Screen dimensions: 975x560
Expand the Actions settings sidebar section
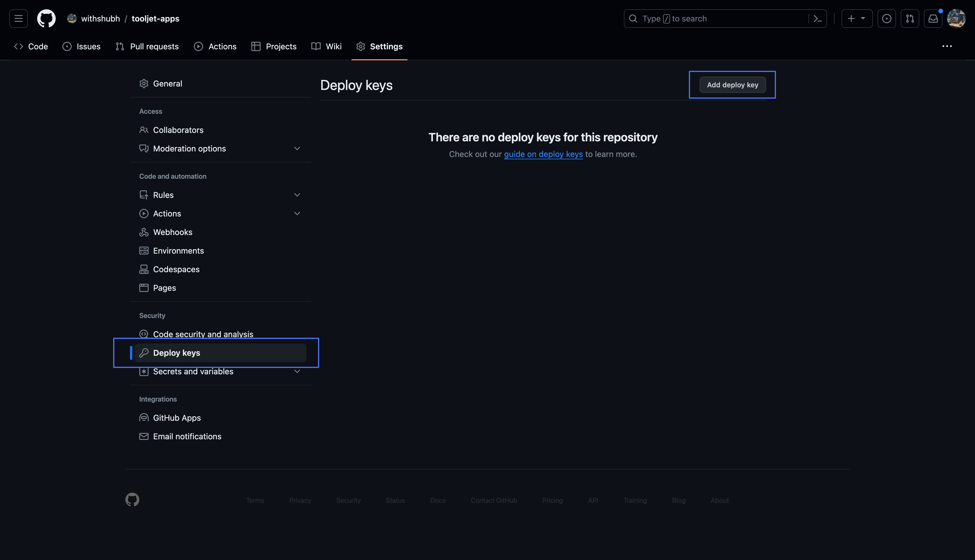pos(297,214)
